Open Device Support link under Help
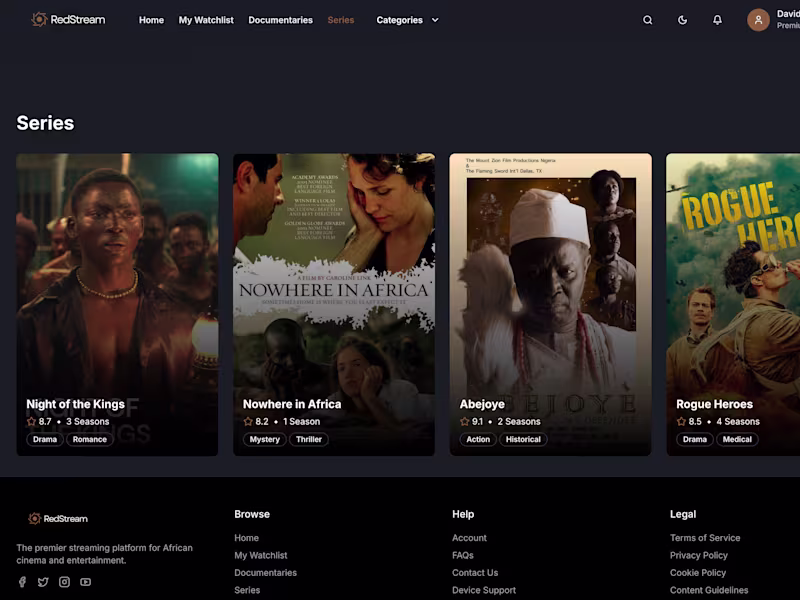Screen dimensions: 800x600 (484, 590)
